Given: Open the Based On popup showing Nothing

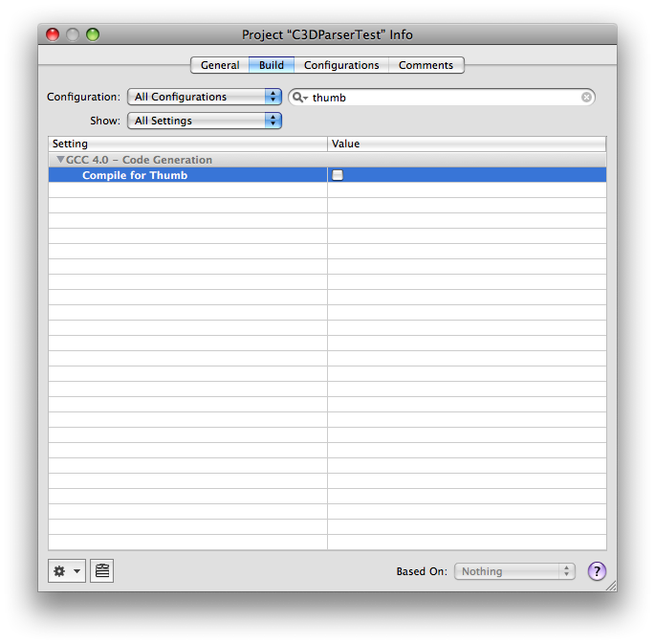Looking at the screenshot, I should tap(514, 571).
